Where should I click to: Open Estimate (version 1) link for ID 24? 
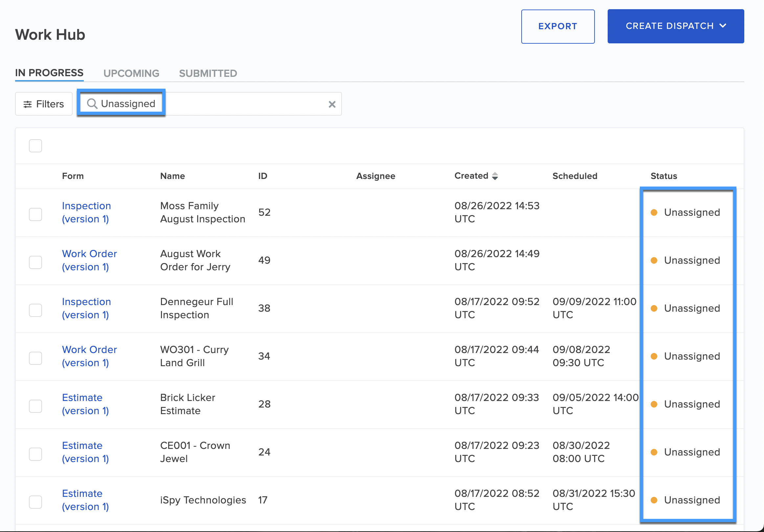(x=85, y=452)
